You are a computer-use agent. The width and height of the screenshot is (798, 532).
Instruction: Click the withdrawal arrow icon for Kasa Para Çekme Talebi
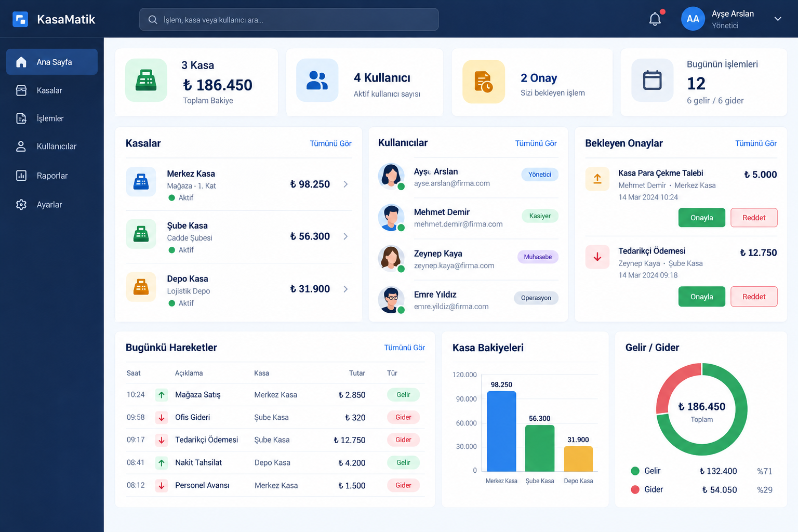[x=597, y=179]
